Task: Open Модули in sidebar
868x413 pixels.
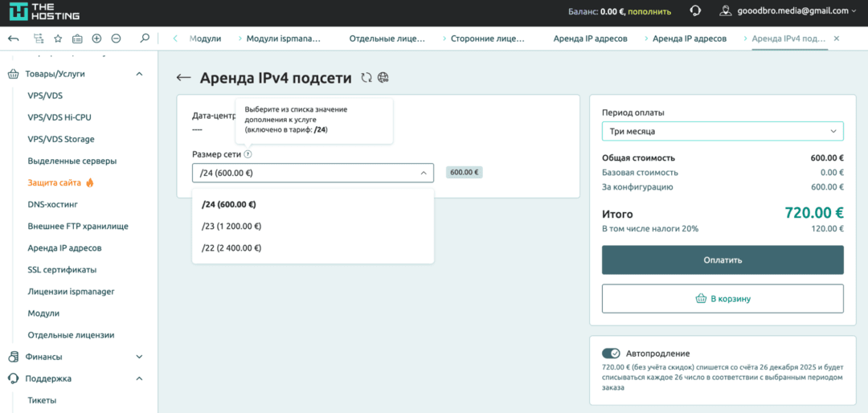Action: (x=43, y=313)
